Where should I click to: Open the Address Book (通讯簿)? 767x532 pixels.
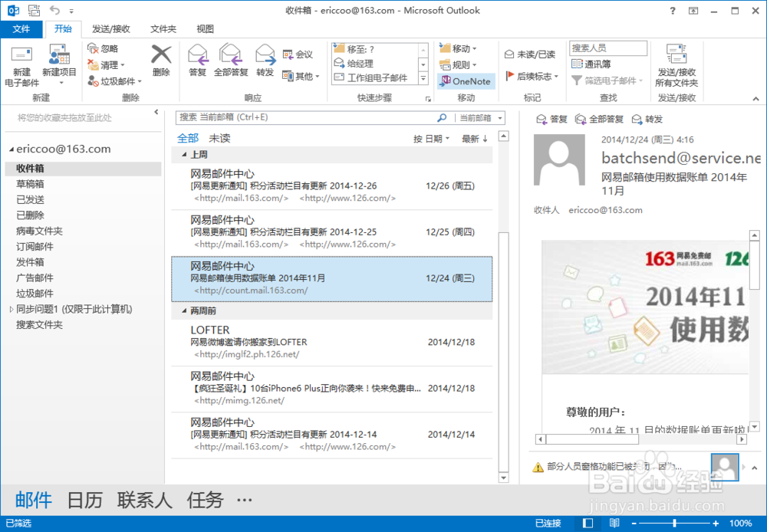(x=591, y=64)
